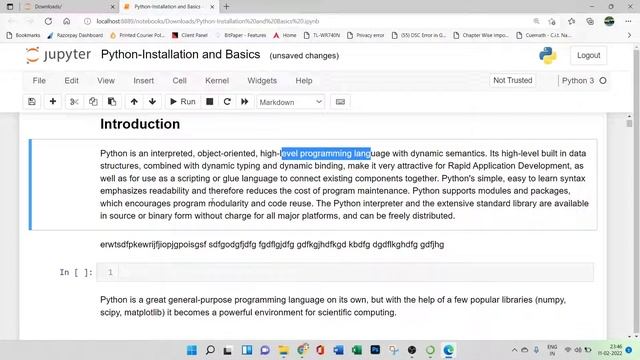640x360 pixels.
Task: Show hidden system tray icons
Action: 514,350
